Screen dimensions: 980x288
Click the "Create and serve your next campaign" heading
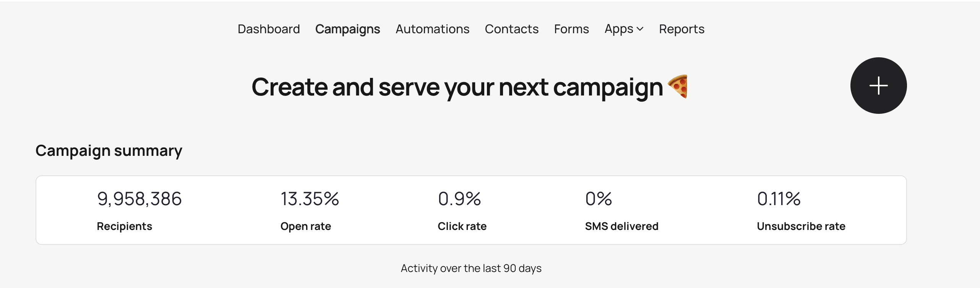coord(457,87)
